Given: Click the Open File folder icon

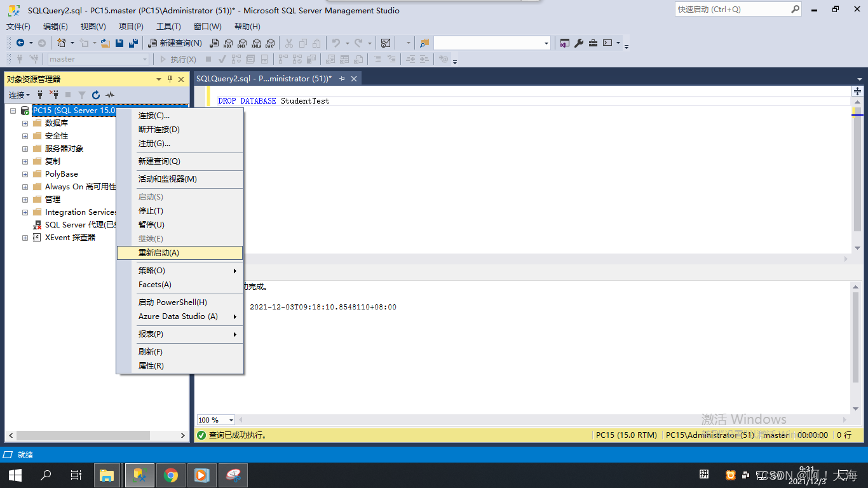Looking at the screenshot, I should [x=105, y=43].
